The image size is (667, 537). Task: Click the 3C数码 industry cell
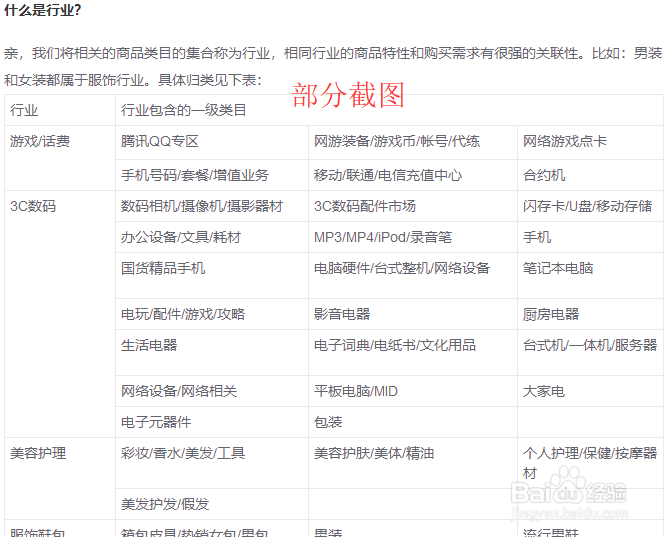click(60, 314)
